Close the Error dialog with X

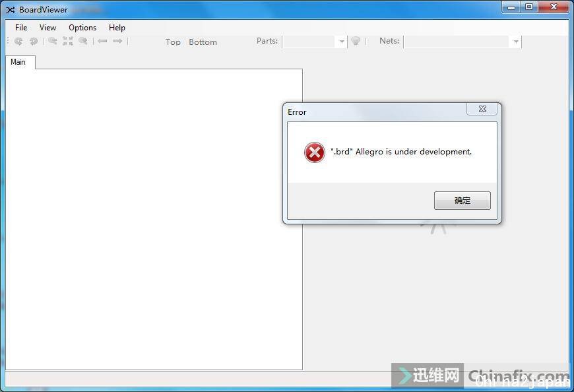482,109
